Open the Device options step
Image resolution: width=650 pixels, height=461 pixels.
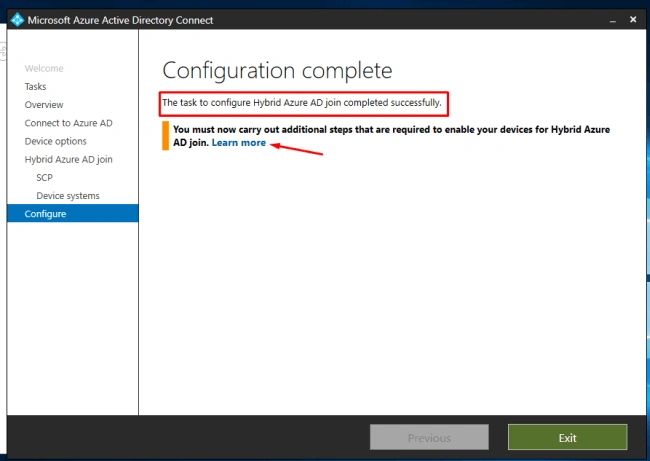[56, 141]
